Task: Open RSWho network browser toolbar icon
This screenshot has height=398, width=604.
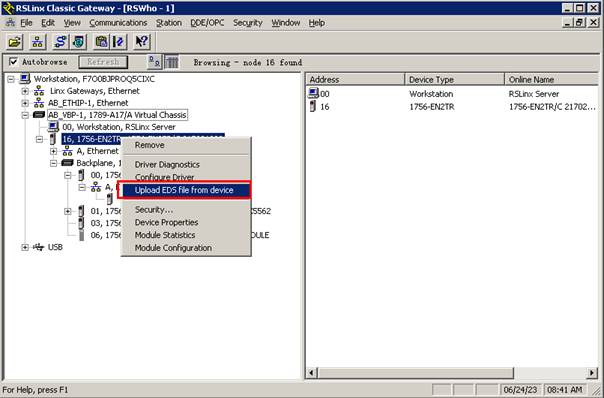Action: [x=37, y=42]
